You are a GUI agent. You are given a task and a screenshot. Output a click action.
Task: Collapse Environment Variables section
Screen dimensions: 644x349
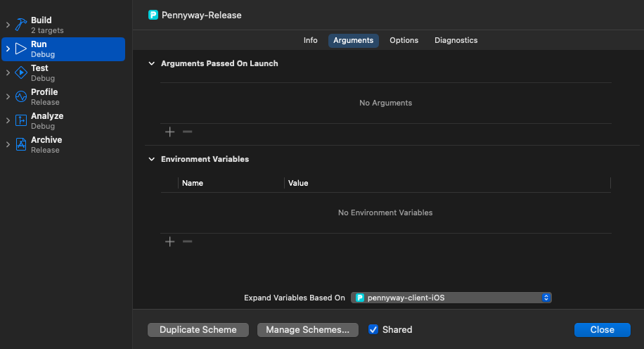tap(152, 159)
